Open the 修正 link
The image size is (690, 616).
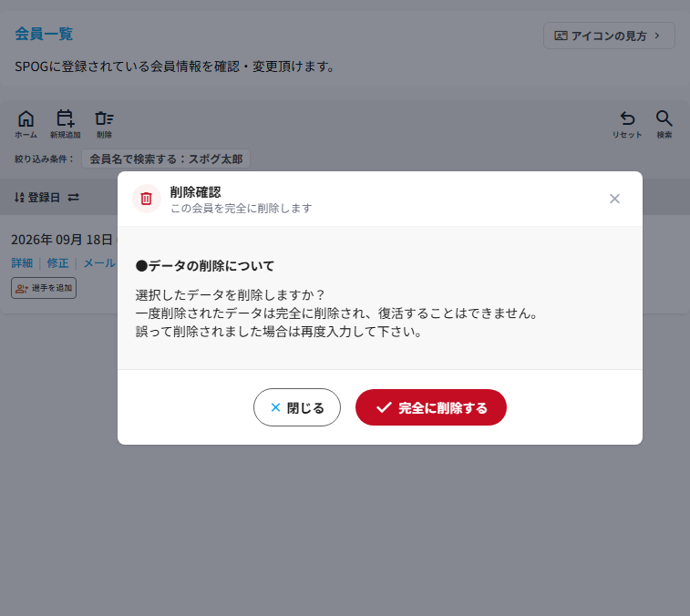pos(58,263)
